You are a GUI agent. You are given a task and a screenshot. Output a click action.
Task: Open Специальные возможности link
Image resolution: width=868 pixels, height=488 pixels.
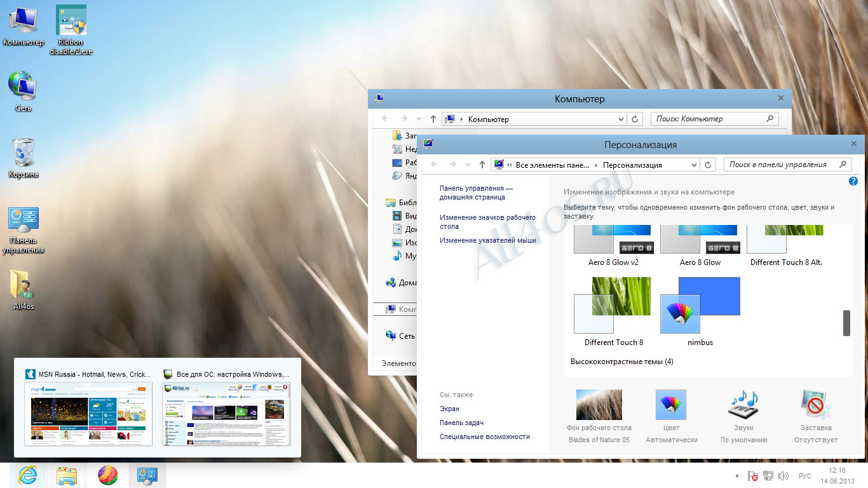coord(484,437)
